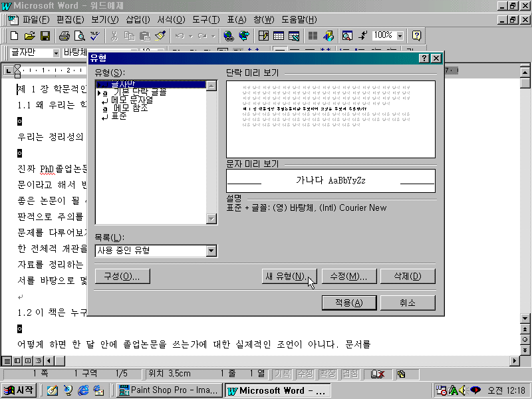The image size is (532, 399).
Task: Open the 보기(V) menu
Action: [105, 20]
